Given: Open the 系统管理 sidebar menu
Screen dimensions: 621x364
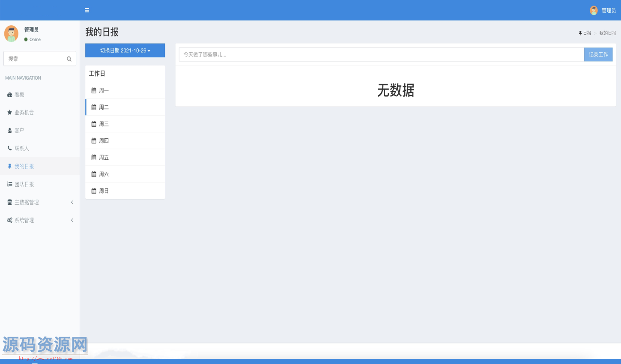Looking at the screenshot, I should click(40, 221).
